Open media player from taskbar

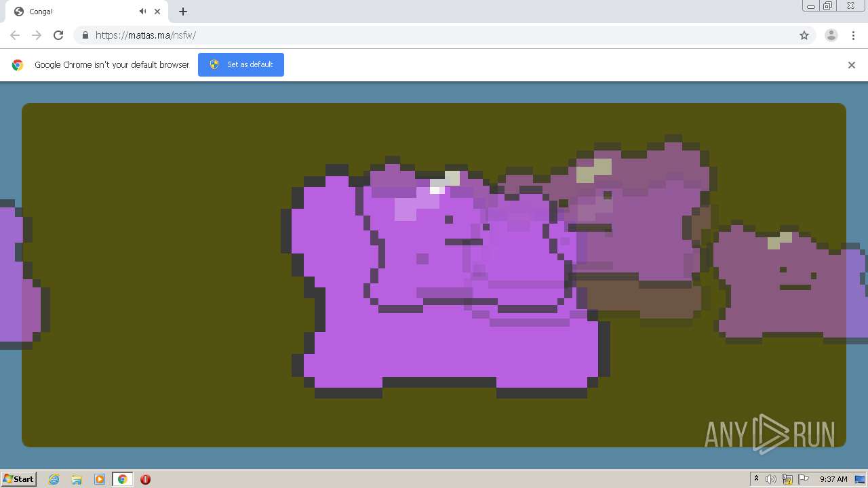tap(100, 479)
